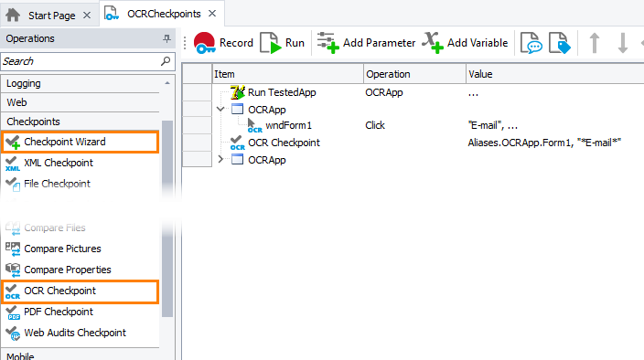Select the OCR Checkpoint test row
This screenshot has width=644, height=360.
click(x=284, y=143)
